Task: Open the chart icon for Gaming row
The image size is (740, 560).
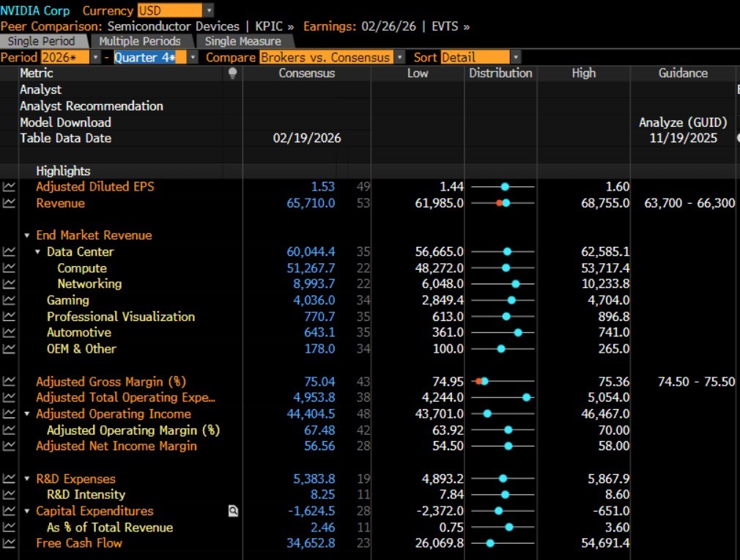Action: [x=9, y=301]
